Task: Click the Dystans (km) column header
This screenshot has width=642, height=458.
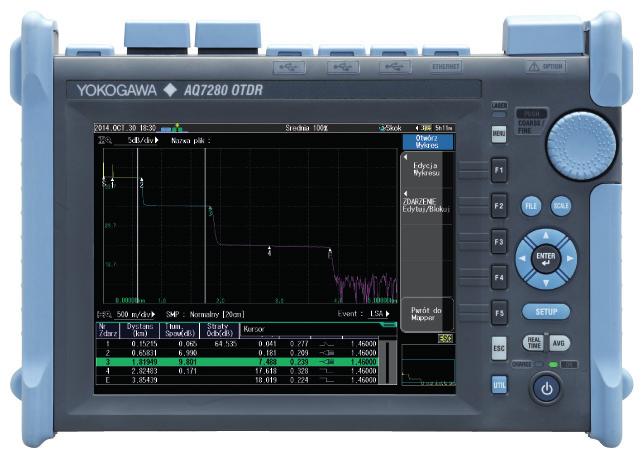Action: tap(139, 330)
